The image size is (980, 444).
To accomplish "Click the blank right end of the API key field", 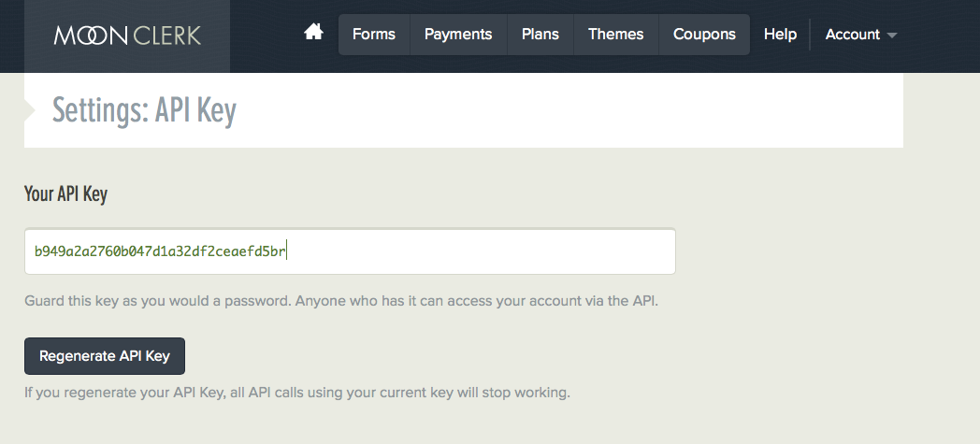I will [482, 251].
